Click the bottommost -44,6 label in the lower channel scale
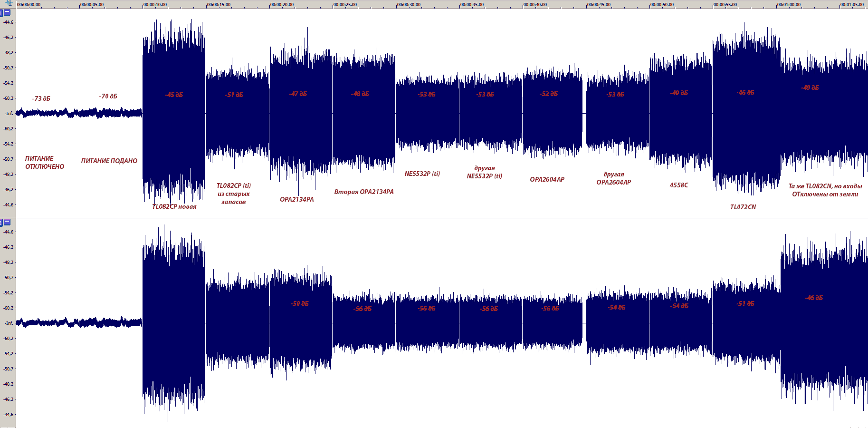 pos(9,415)
